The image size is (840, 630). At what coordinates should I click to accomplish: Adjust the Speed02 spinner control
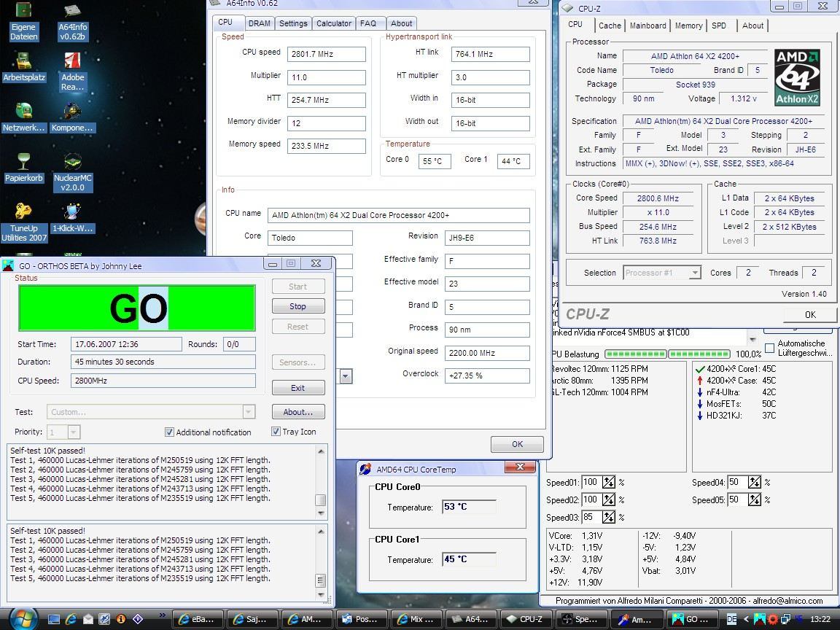tap(609, 499)
